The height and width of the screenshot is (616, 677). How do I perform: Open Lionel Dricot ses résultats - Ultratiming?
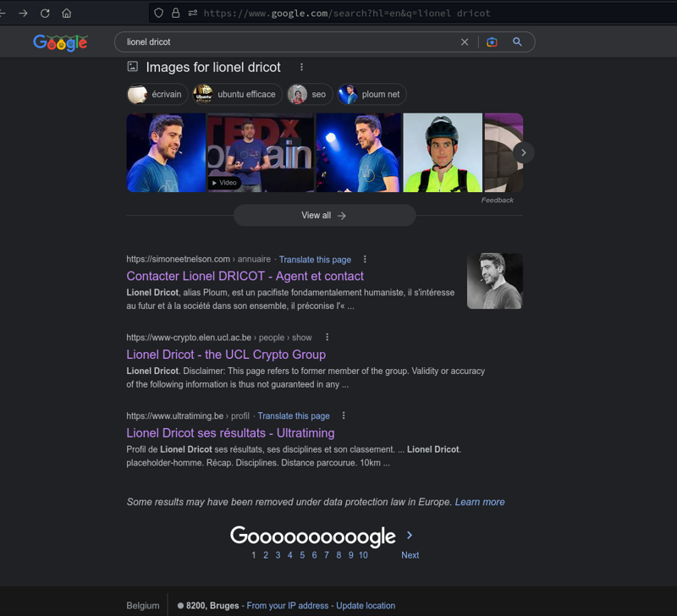(230, 433)
